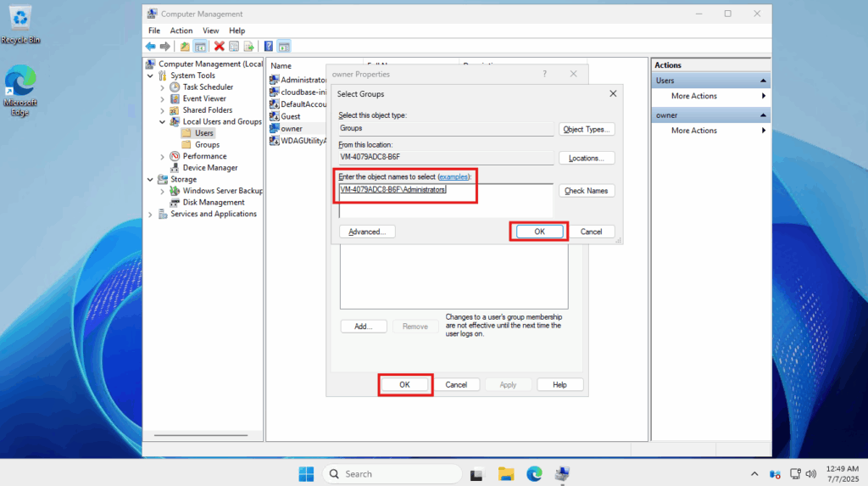Open Disk Management in the tree
The image size is (868, 486).
pos(213,203)
